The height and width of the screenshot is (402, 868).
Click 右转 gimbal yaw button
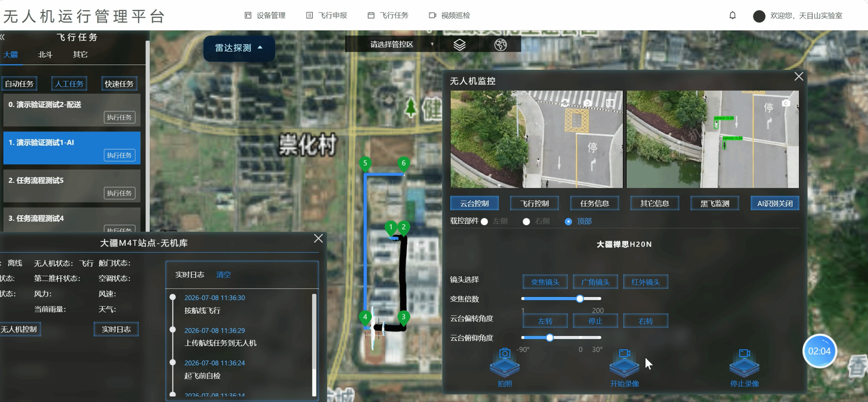click(x=646, y=321)
